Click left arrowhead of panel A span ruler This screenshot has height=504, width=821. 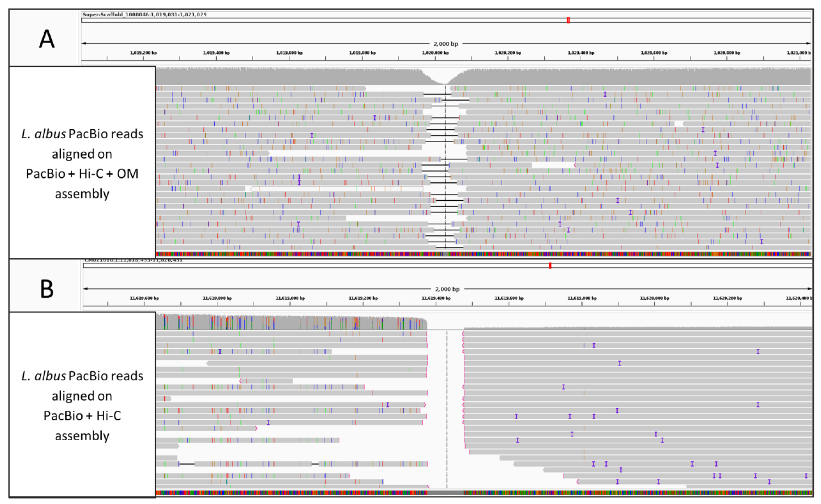click(84, 43)
